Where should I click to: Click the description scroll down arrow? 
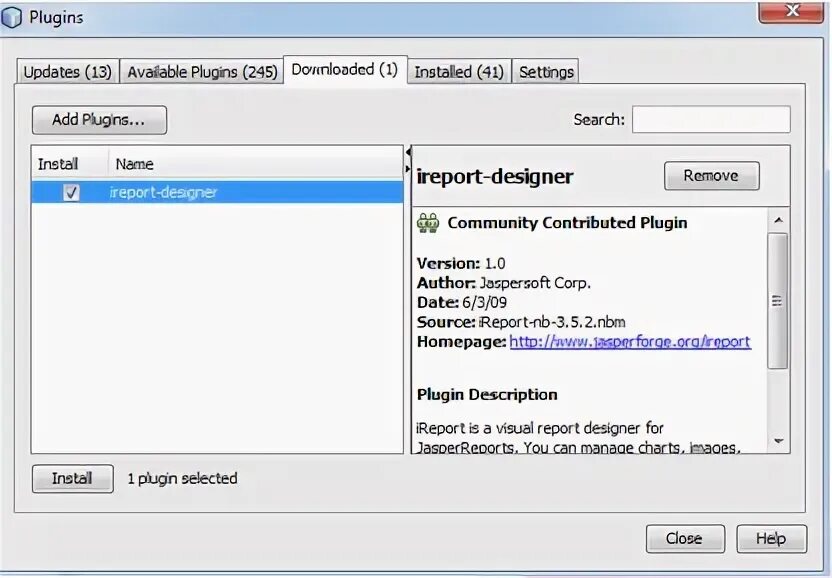tap(778, 441)
